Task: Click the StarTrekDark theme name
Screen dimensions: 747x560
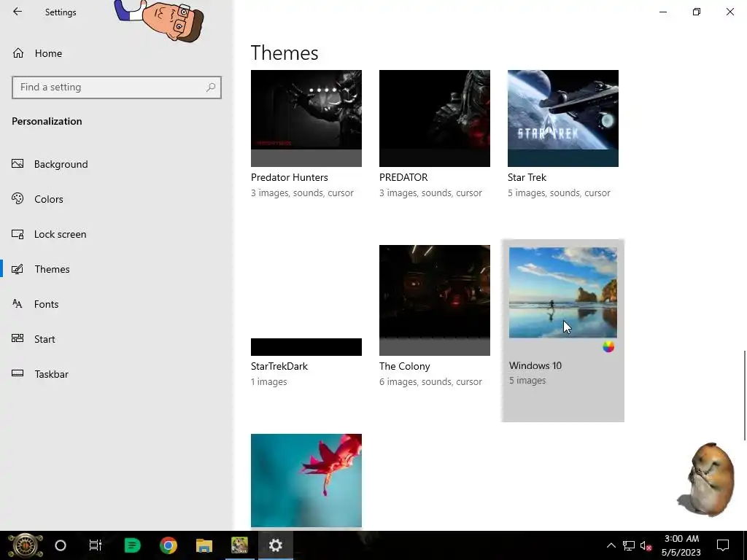Action: 279,366
